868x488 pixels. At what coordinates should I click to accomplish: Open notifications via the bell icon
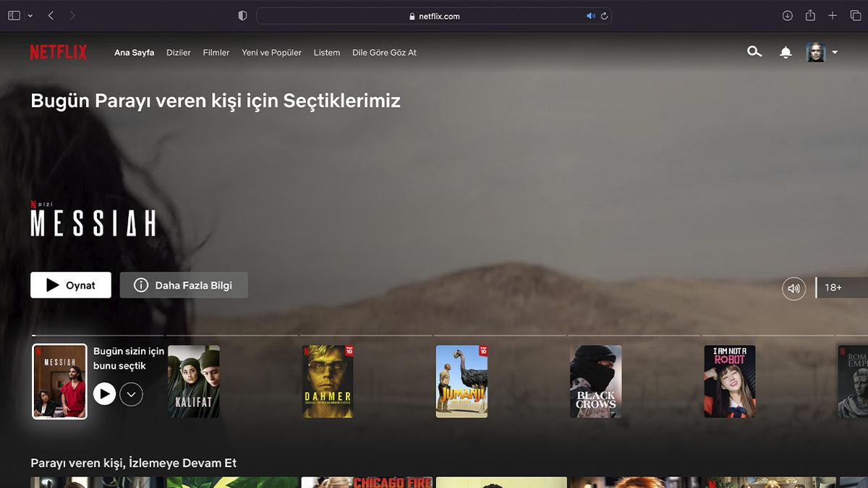[785, 52]
